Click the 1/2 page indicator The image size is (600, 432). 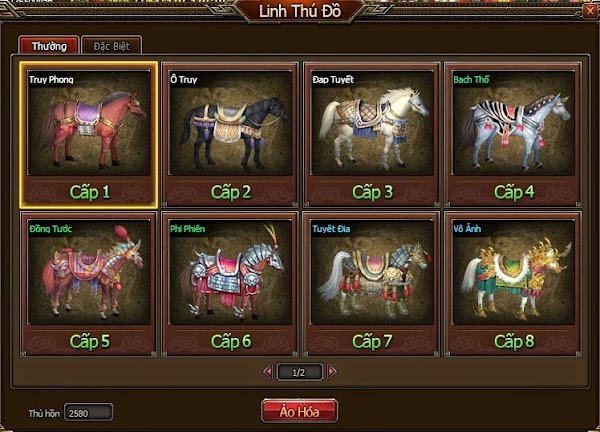coord(299,372)
